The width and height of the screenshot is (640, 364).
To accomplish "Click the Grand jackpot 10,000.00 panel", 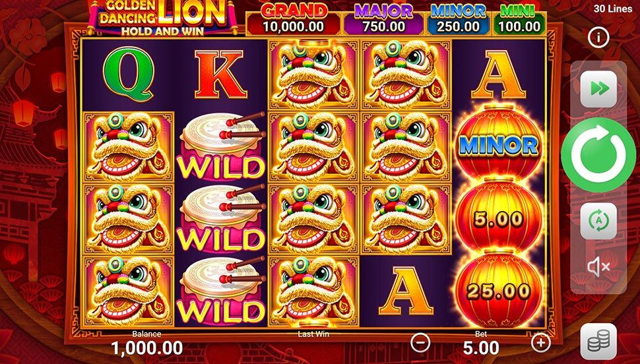I will point(294,19).
